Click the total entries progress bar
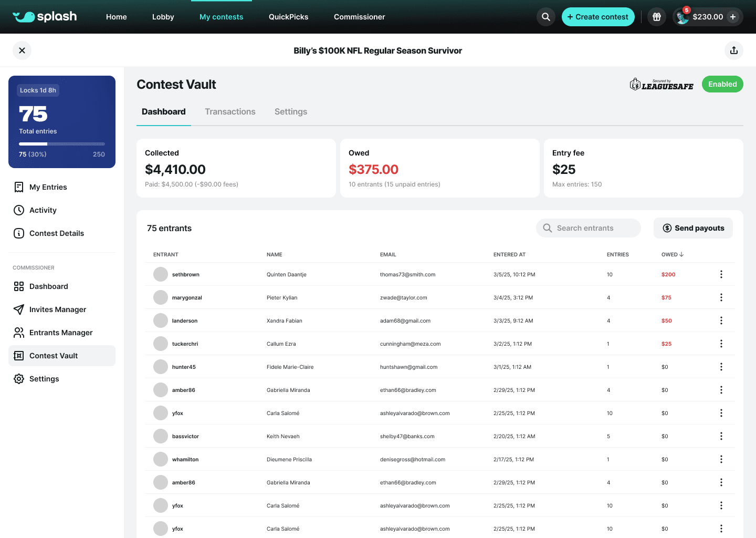756x538 pixels. click(62, 144)
